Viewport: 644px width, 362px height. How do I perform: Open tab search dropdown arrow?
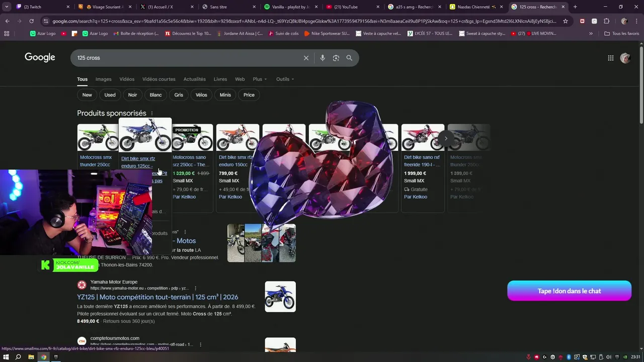[7, 7]
